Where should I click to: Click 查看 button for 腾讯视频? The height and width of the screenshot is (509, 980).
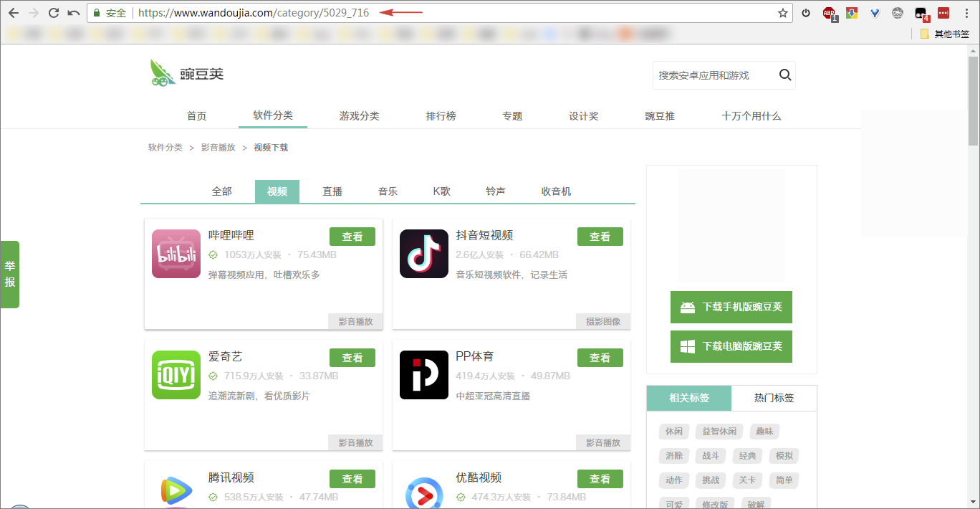[x=352, y=479]
